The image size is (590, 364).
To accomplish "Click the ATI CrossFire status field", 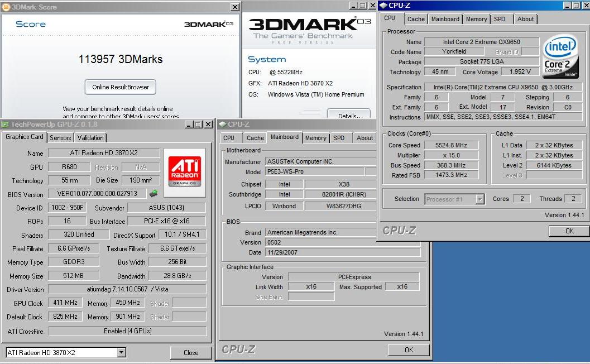I will tap(128, 331).
